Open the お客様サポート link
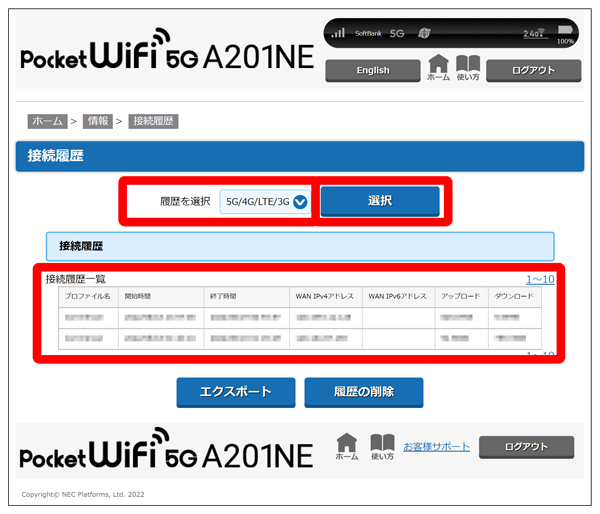Image resolution: width=600 pixels, height=514 pixels. (436, 446)
